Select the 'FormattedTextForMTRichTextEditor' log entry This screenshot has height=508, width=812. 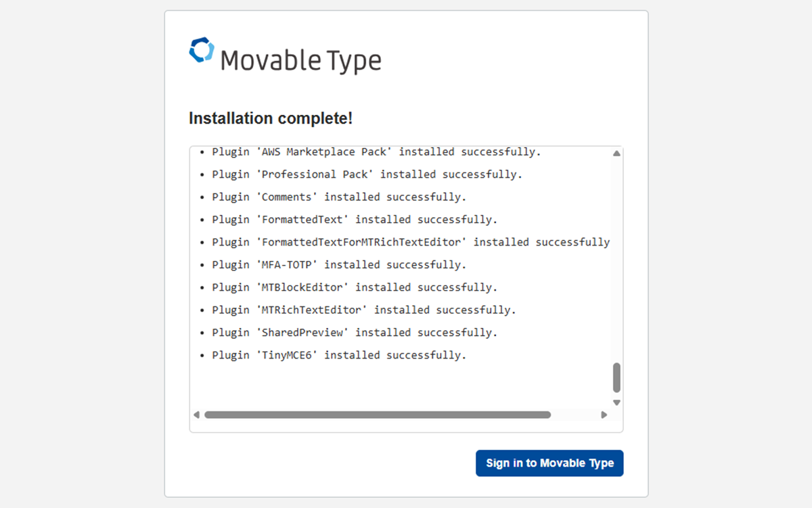[x=410, y=242]
